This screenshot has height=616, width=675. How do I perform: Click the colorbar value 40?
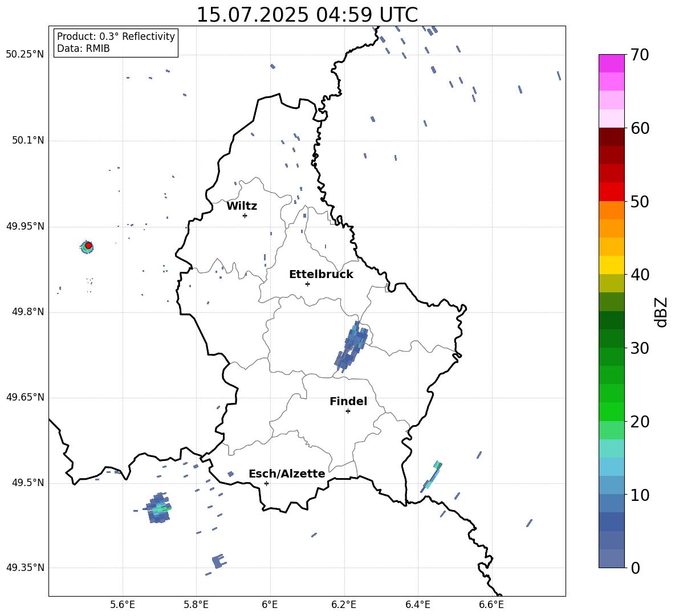(640, 275)
